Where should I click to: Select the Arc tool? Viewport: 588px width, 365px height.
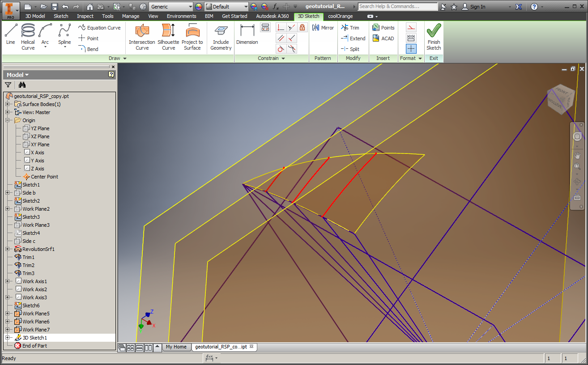(x=45, y=36)
